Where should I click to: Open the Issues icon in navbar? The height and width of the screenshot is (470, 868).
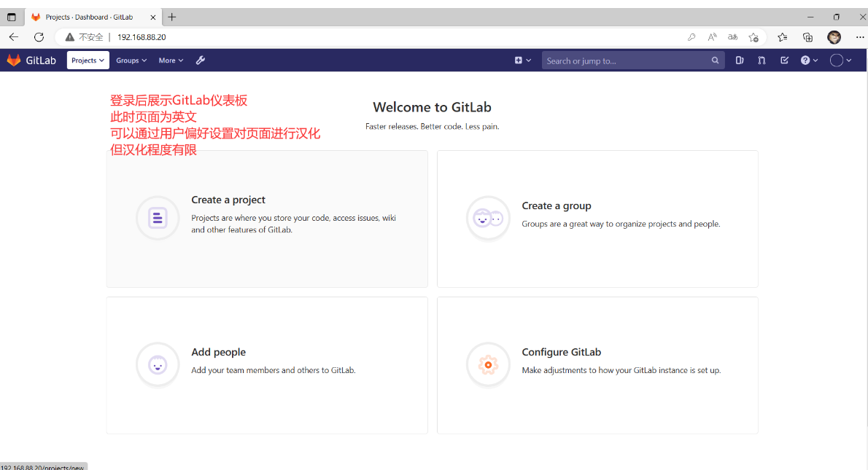coord(740,60)
